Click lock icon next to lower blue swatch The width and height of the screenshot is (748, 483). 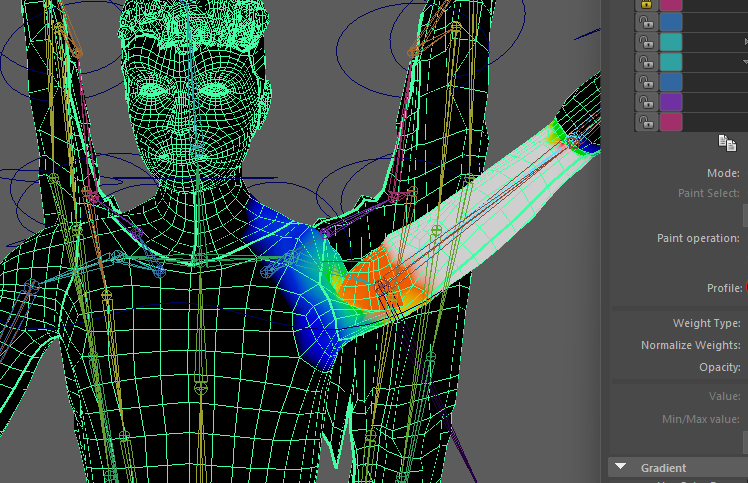[x=646, y=82]
